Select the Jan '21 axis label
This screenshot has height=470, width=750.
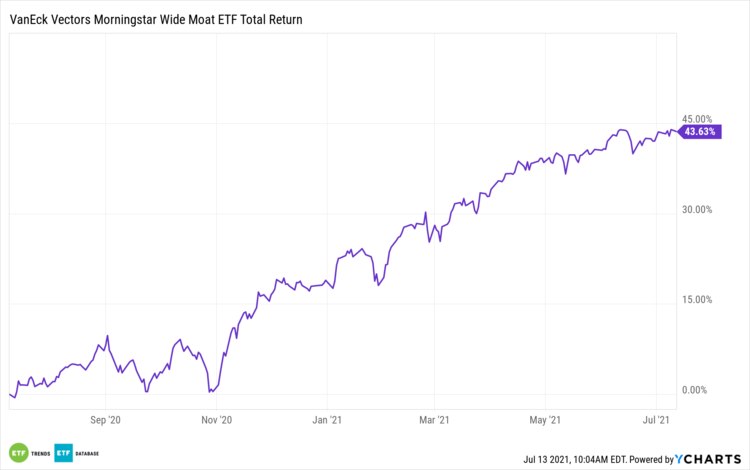pos(329,421)
